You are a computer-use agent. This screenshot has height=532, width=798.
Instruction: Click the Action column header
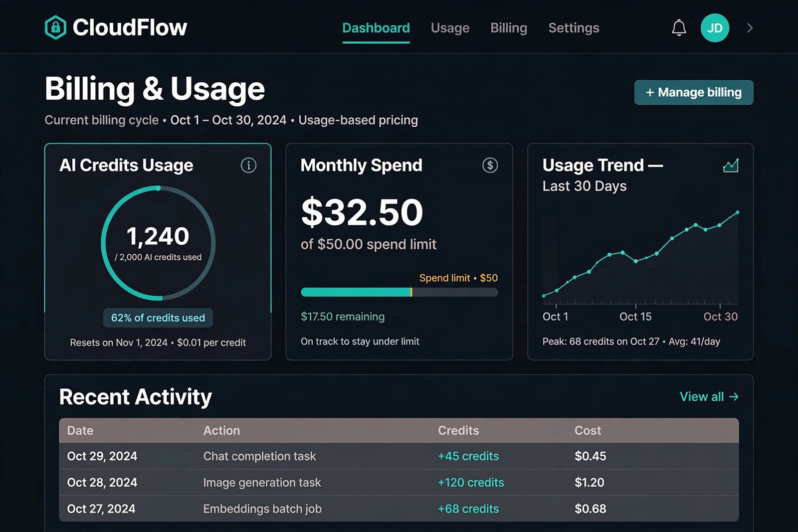[x=221, y=430]
